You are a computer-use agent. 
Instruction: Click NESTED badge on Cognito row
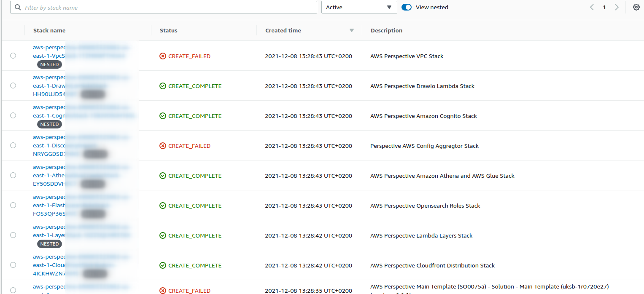point(49,124)
